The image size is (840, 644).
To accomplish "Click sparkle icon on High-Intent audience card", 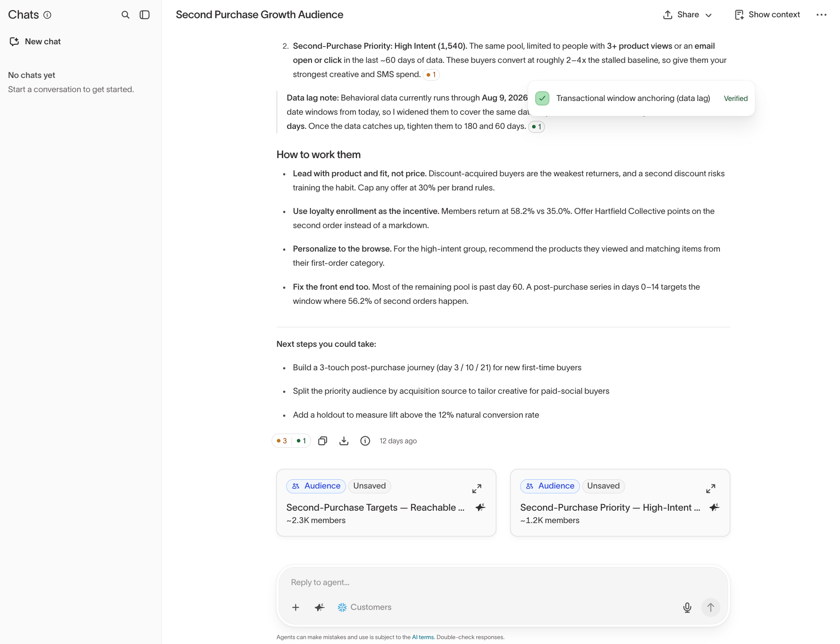I will pyautogui.click(x=714, y=508).
